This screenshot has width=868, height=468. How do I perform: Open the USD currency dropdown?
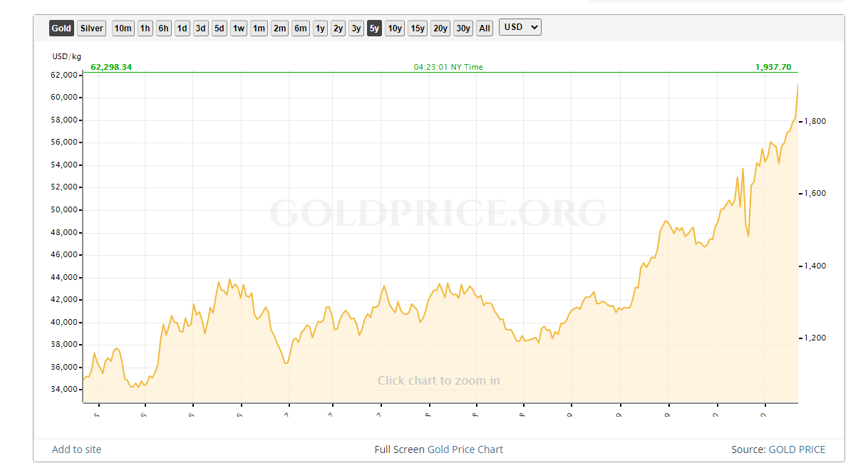tap(520, 27)
